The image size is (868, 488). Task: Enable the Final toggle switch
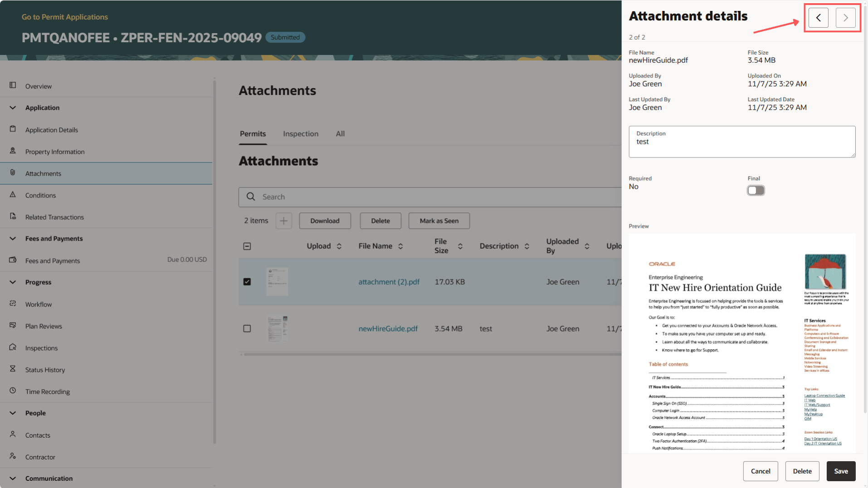tap(756, 190)
